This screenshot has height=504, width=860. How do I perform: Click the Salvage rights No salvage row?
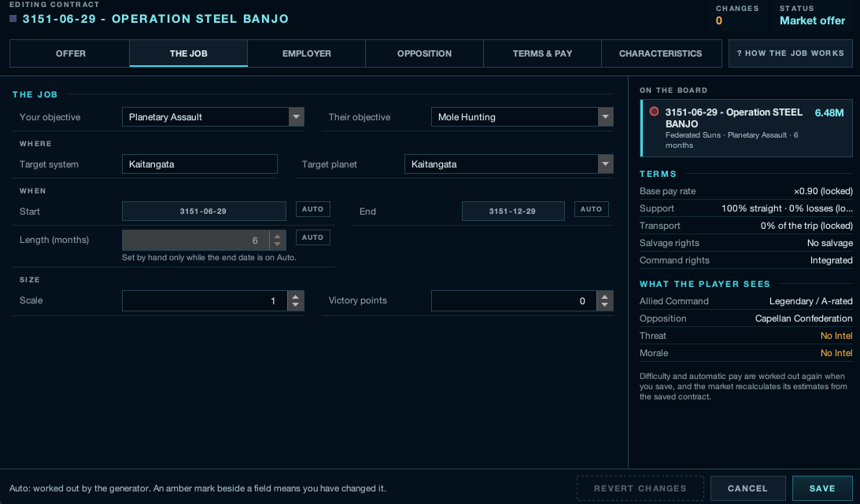coord(746,243)
